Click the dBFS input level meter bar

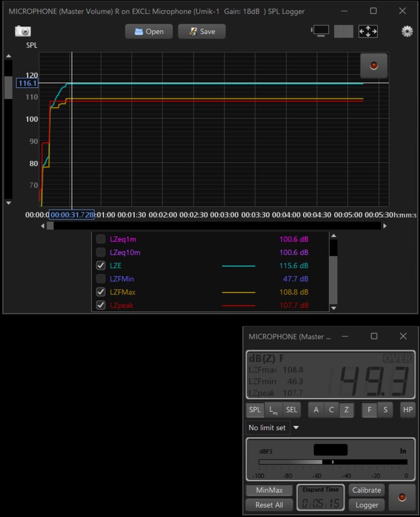333,462
